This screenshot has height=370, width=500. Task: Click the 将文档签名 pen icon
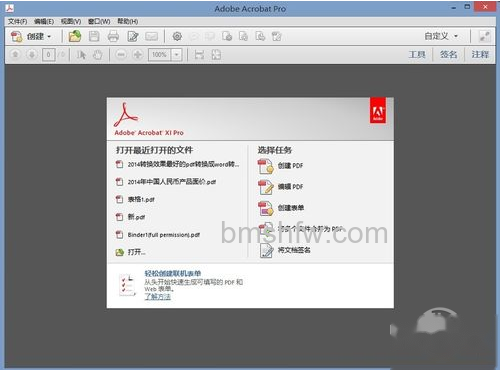pos(266,250)
